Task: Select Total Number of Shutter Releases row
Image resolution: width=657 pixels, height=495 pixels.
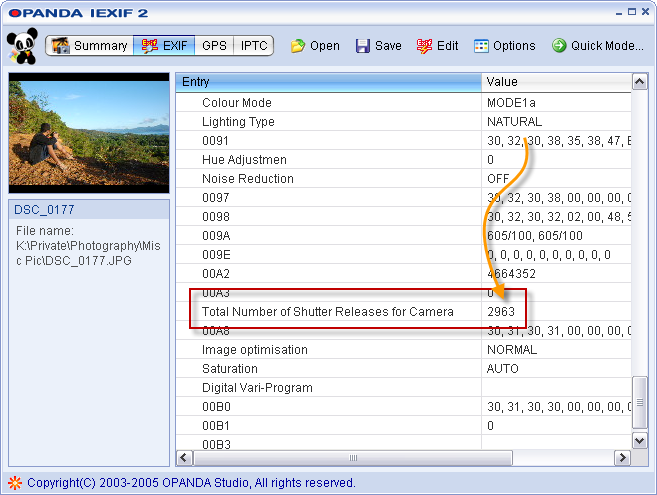Action: (404, 312)
